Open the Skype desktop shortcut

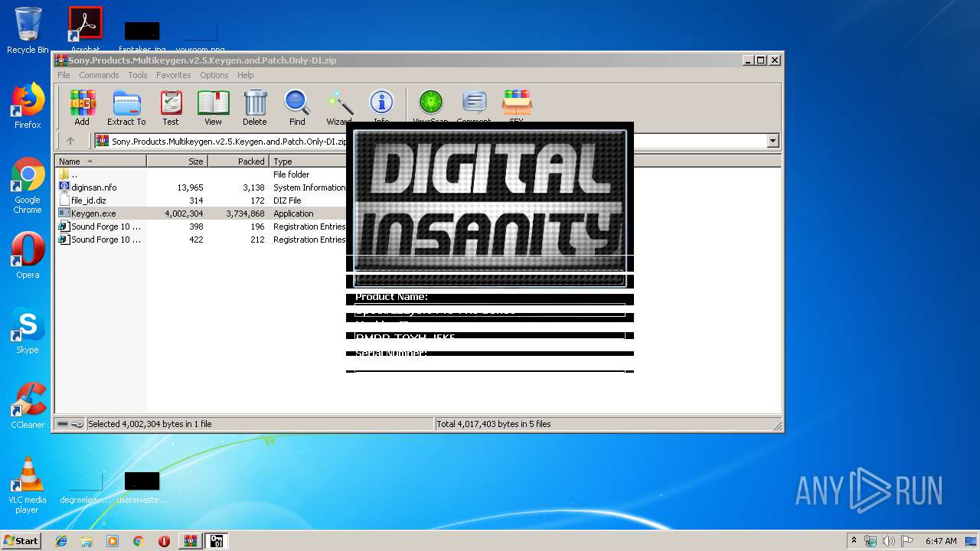click(x=28, y=331)
